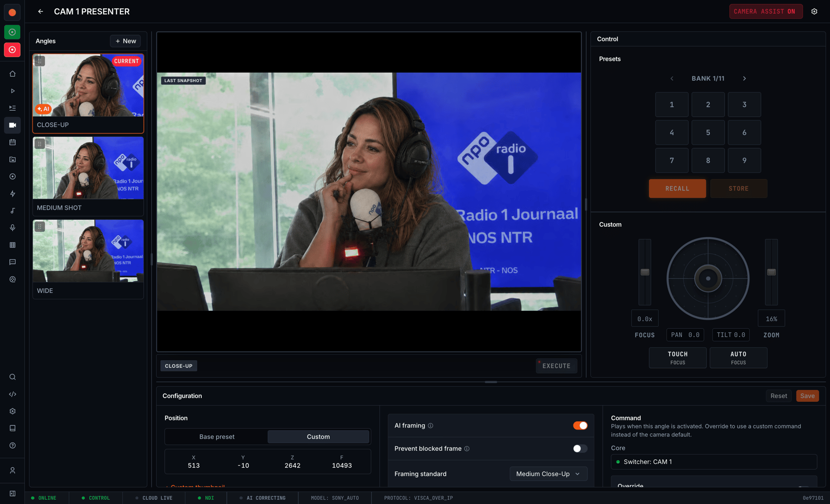Go to the previous preset bank chevron

672,79
